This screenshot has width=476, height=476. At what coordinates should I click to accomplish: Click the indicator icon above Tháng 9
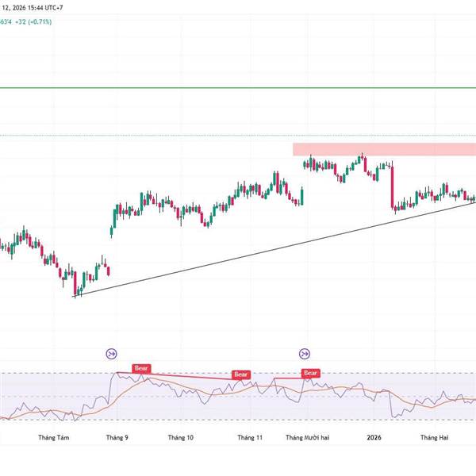111,354
